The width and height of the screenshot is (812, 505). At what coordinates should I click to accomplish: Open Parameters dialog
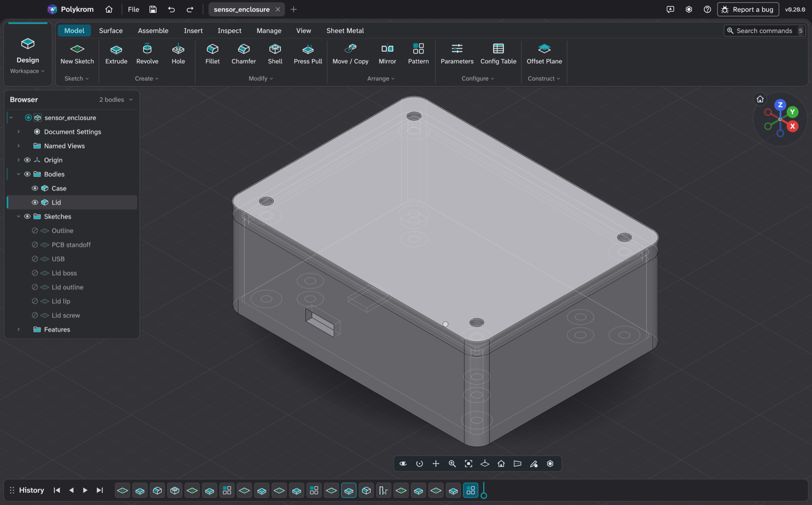pos(457,54)
